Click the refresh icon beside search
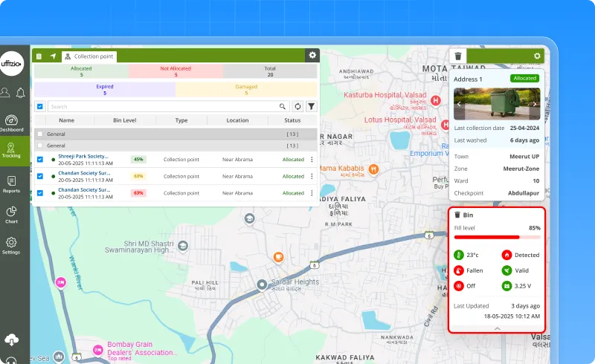The image size is (595, 364). 297,106
